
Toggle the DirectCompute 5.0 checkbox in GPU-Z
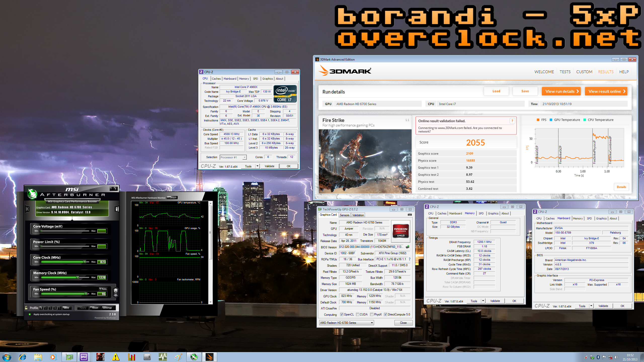pyautogui.click(x=385, y=314)
